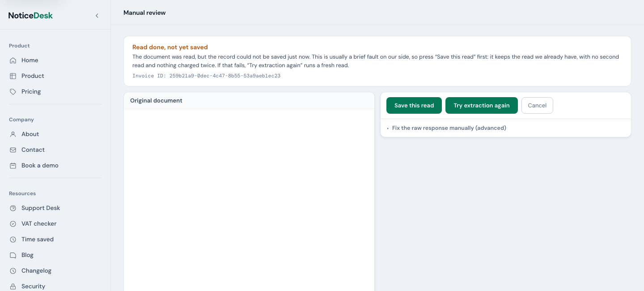Open the Security sidebar item
The width and height of the screenshot is (644, 291).
pos(55,286)
